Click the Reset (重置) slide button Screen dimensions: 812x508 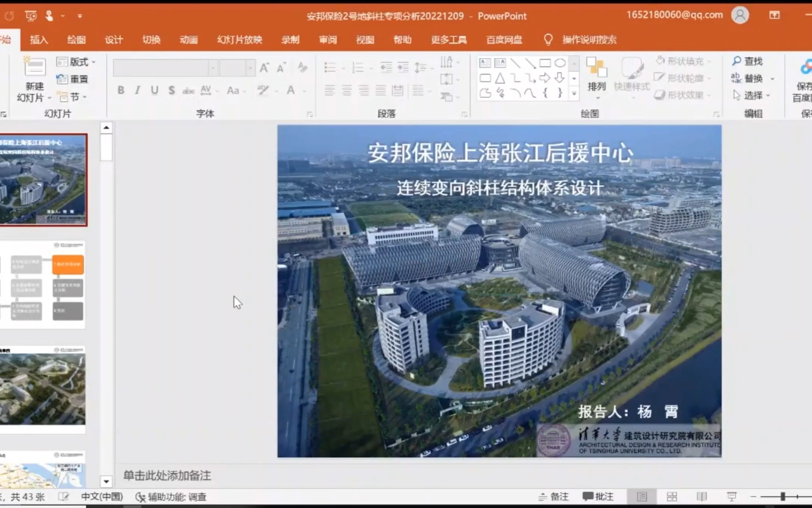coord(72,79)
